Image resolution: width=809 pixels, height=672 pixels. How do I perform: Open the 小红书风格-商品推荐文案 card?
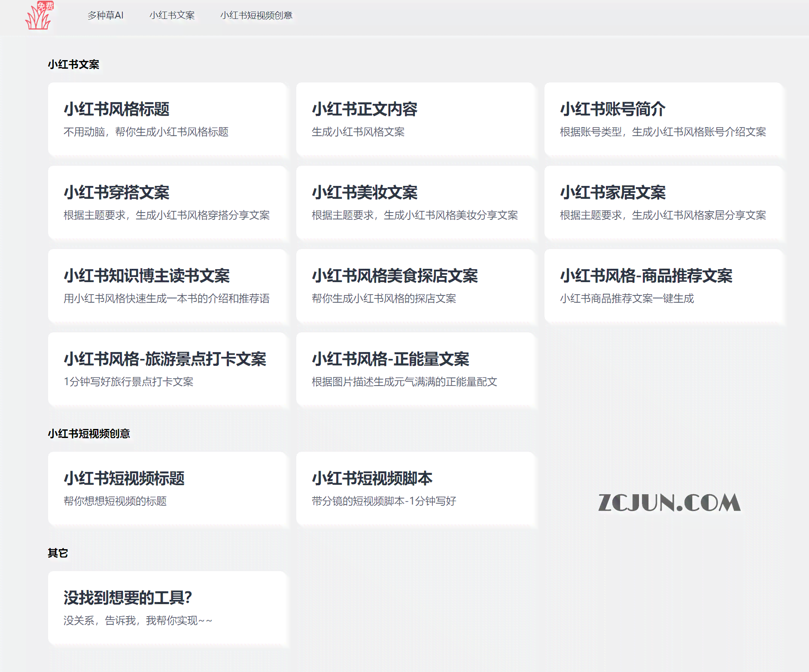click(x=663, y=286)
